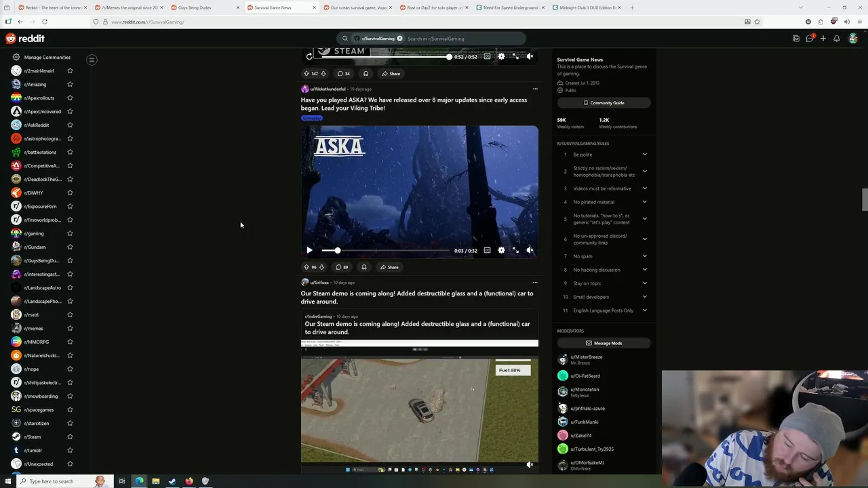Open the notifications bell
Screen dimensions: 868x488
[x=837, y=39]
